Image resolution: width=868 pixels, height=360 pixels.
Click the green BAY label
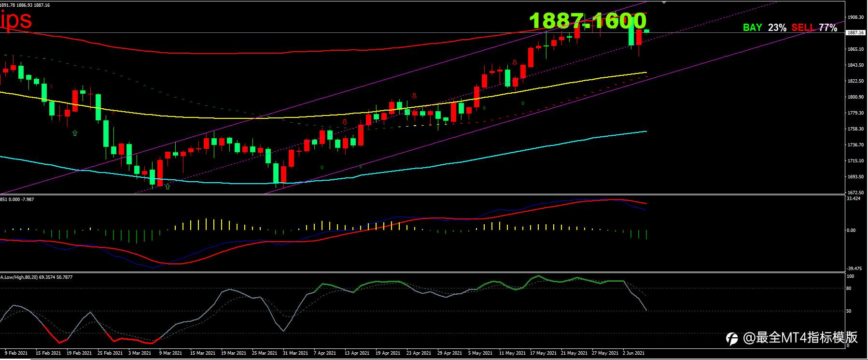[752, 28]
